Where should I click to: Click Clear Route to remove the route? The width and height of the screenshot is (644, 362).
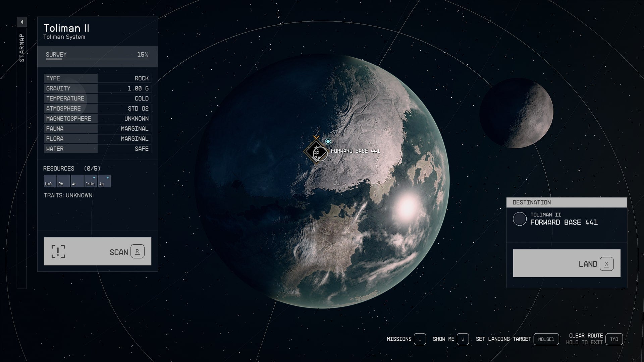click(x=586, y=335)
